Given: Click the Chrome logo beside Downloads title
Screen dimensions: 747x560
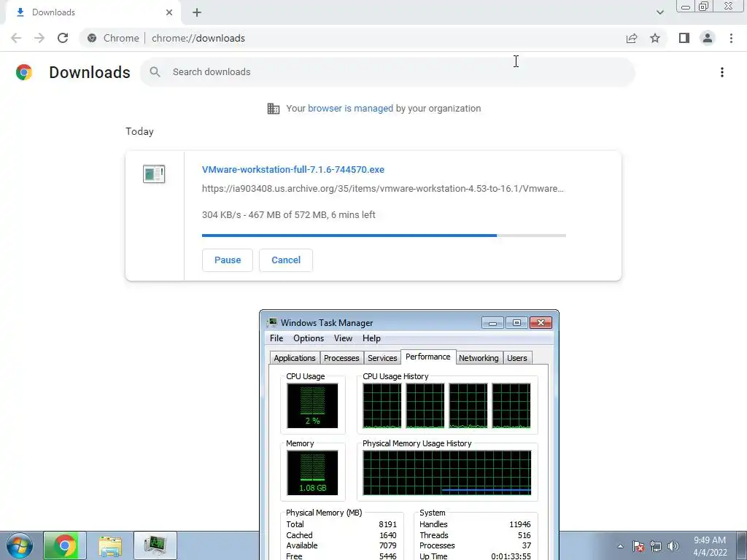Looking at the screenshot, I should coord(24,72).
